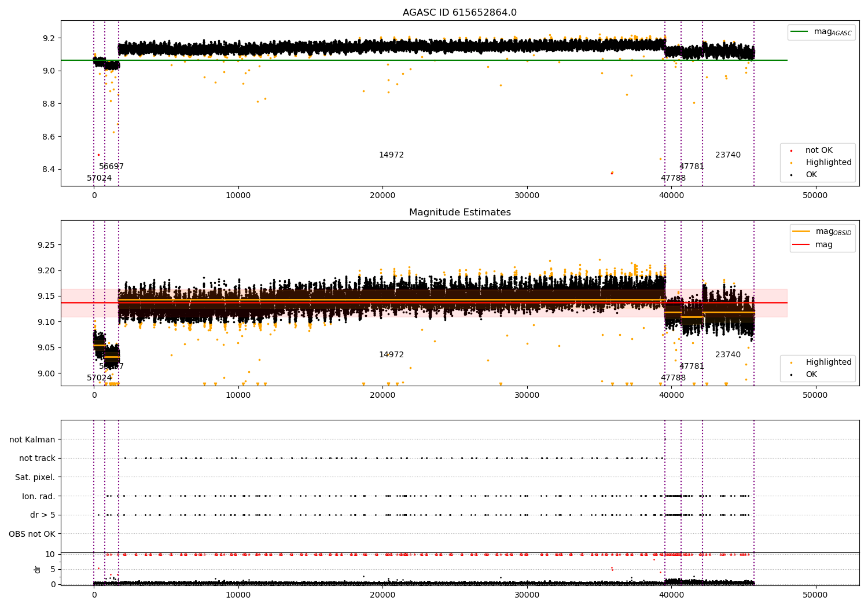Click the 47781 label in top plot
Image resolution: width=868 pixels, height=608 pixels.
point(692,167)
